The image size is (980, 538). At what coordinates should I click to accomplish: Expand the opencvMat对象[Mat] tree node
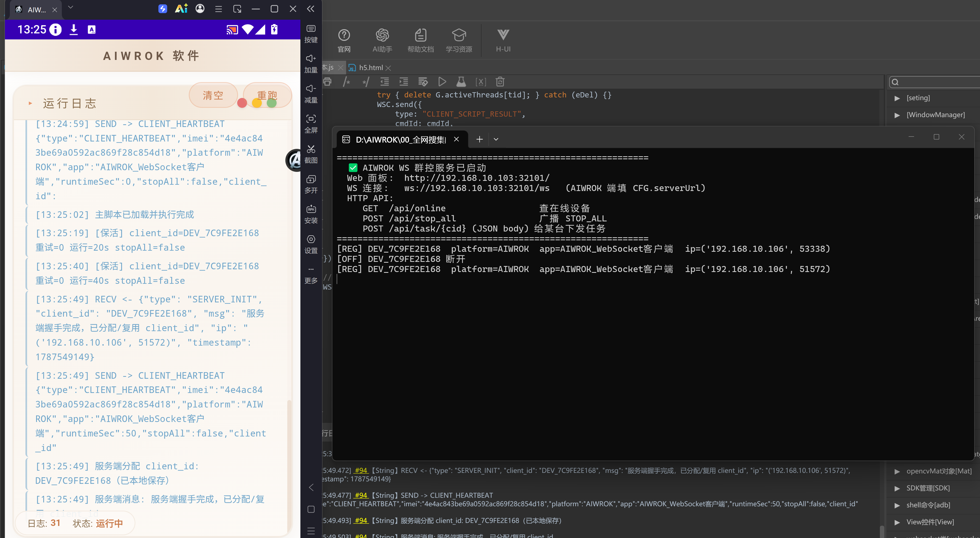(x=897, y=472)
